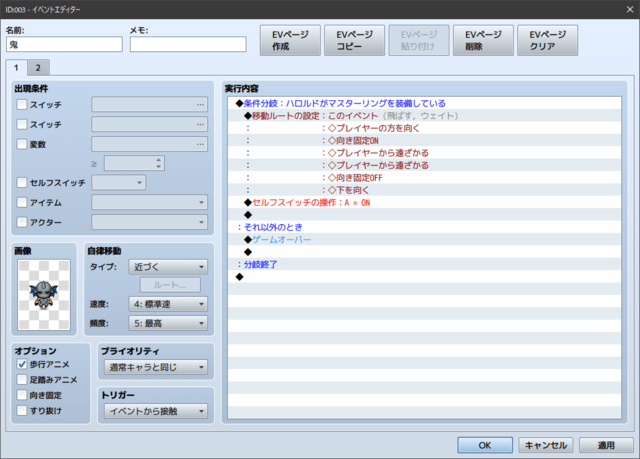Select the ゲームオーバー command line

(x=424, y=239)
